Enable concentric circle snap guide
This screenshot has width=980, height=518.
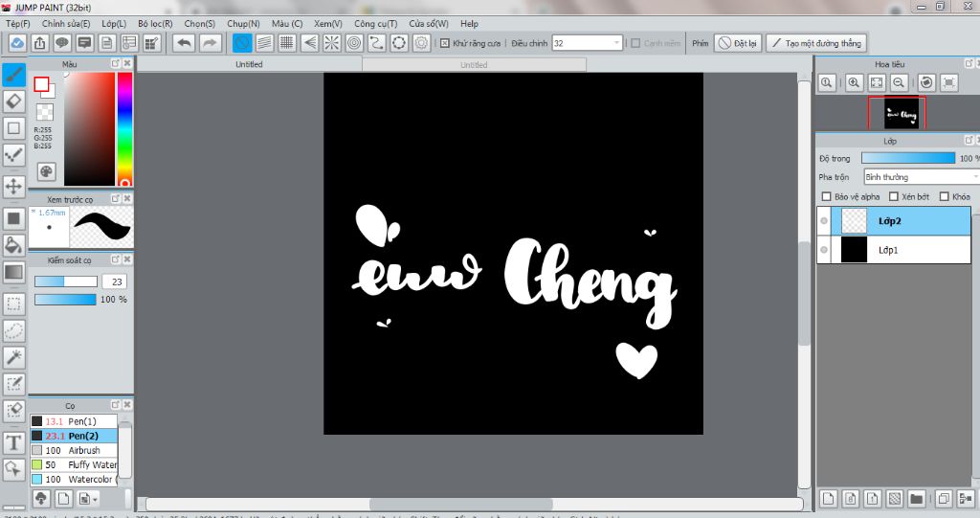[354, 43]
